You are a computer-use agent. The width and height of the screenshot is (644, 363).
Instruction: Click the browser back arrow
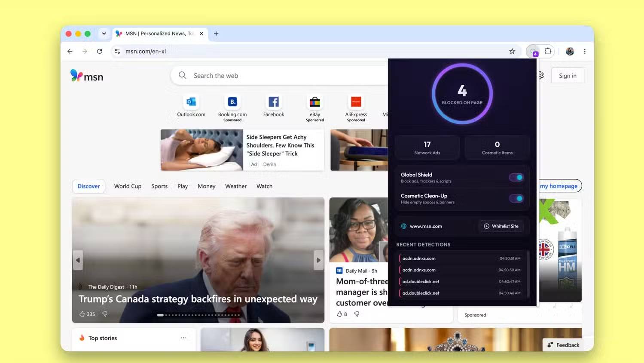click(70, 51)
